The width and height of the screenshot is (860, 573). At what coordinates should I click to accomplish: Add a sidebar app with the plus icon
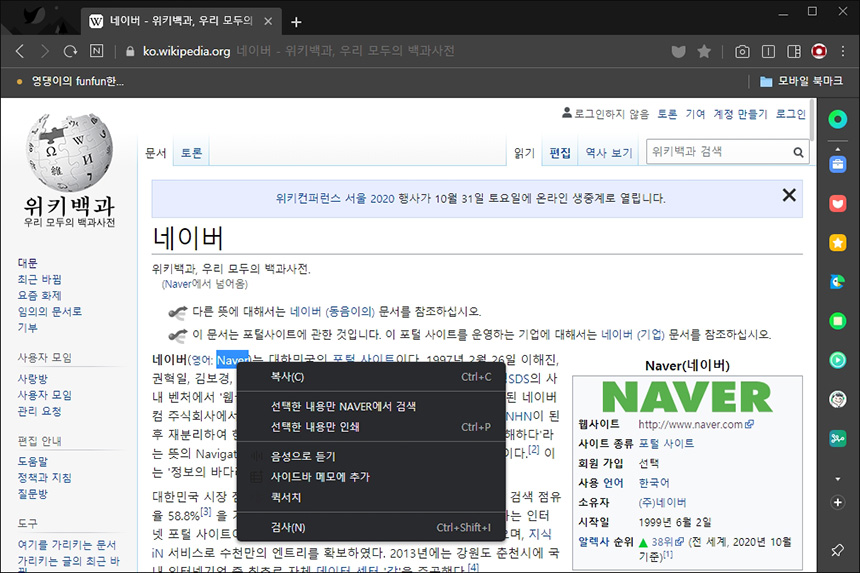[x=838, y=502]
